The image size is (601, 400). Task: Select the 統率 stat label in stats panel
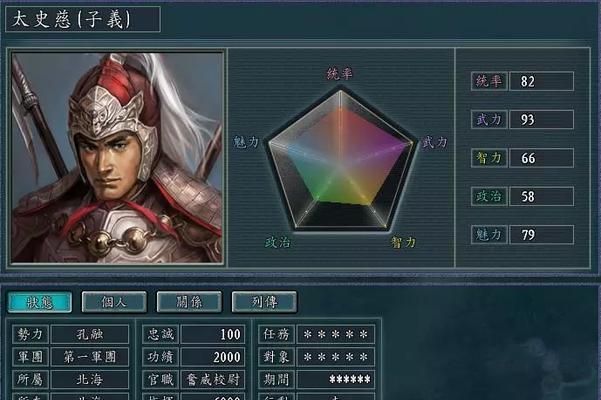489,81
